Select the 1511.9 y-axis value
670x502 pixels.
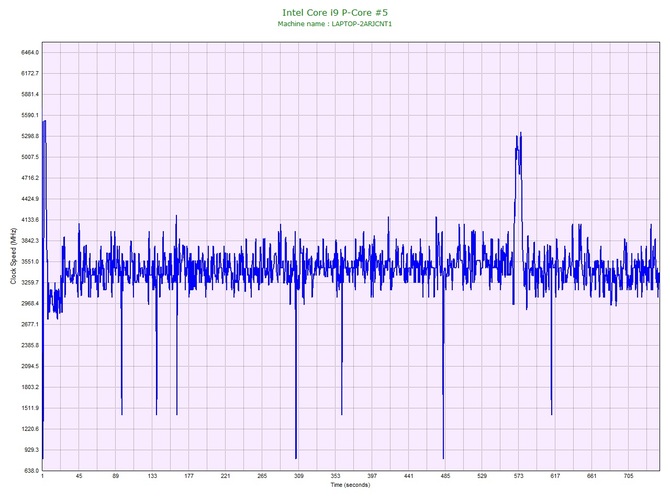(x=30, y=408)
